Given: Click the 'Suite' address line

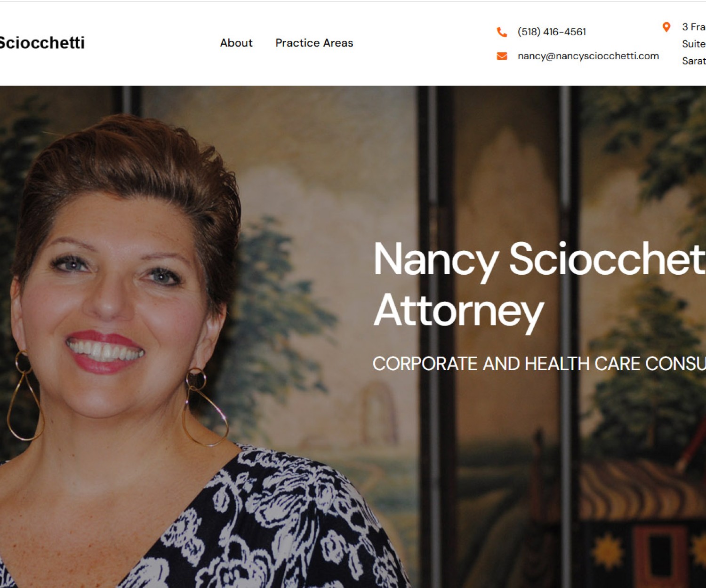Looking at the screenshot, I should (x=694, y=44).
